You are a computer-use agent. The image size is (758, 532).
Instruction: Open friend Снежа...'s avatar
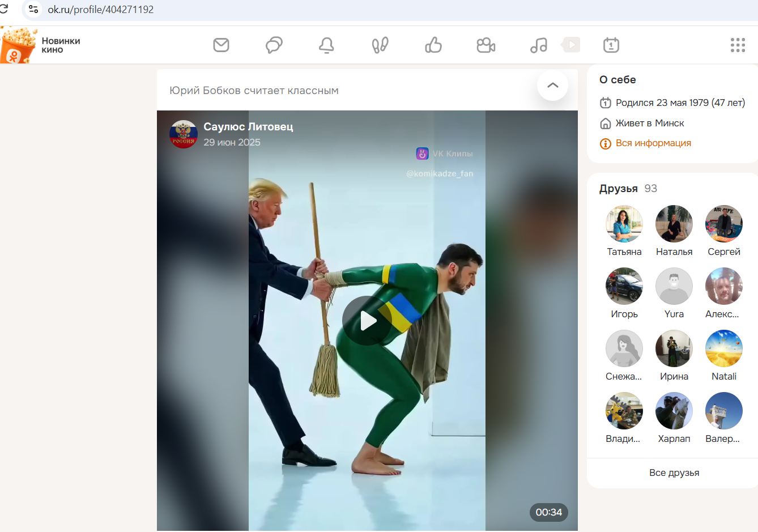point(624,348)
